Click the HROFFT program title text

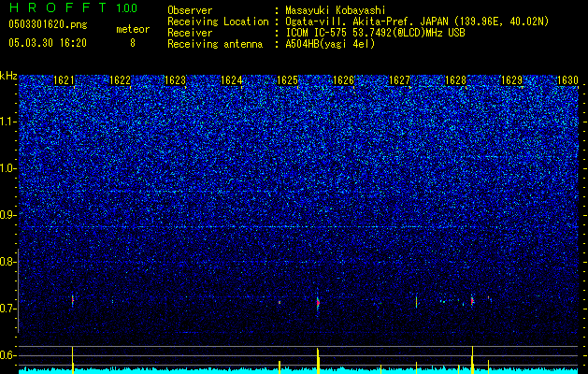point(58,7)
